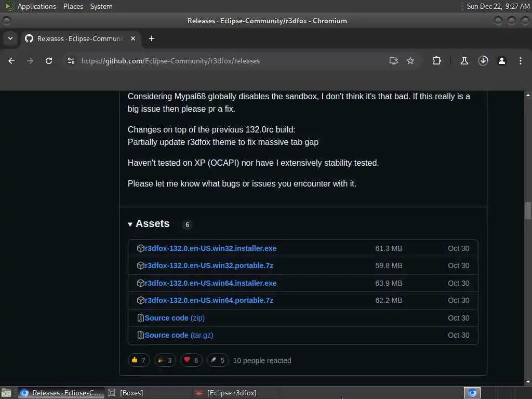Viewport: 532px width, 399px height.
Task: Toggle the party popper reaction
Action: 165,361
